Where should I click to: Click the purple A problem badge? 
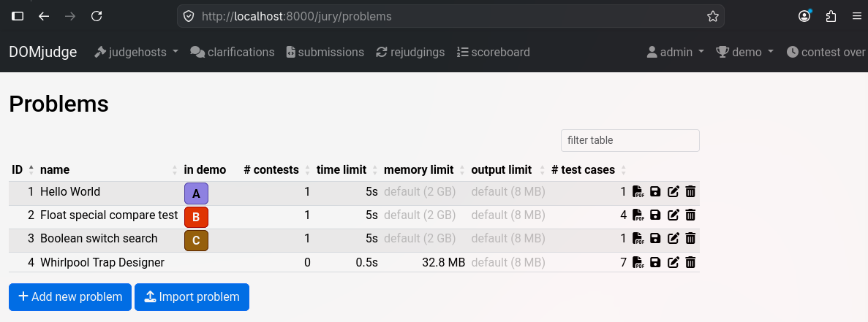[x=196, y=194]
